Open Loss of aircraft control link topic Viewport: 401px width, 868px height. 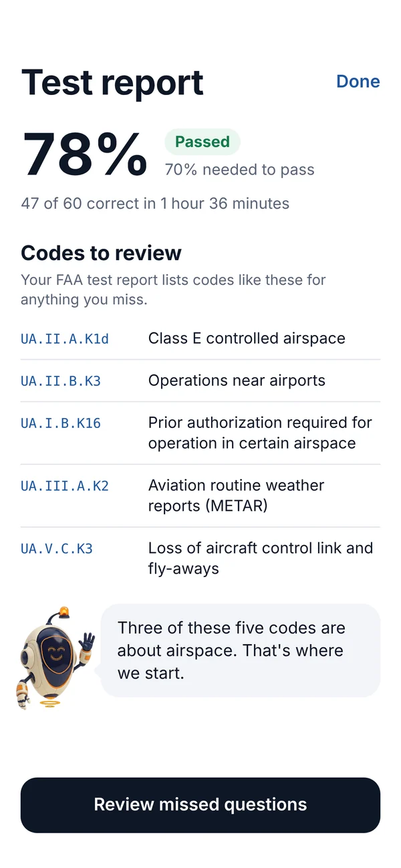pyautogui.click(x=261, y=558)
